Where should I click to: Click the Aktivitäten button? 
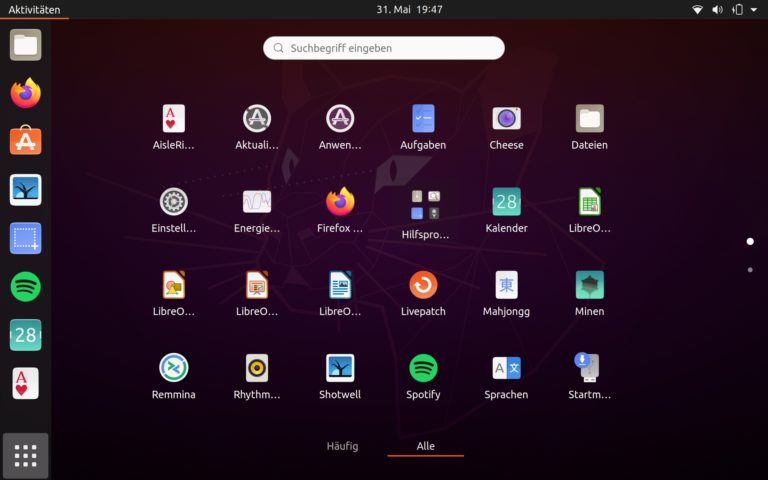[x=34, y=9]
